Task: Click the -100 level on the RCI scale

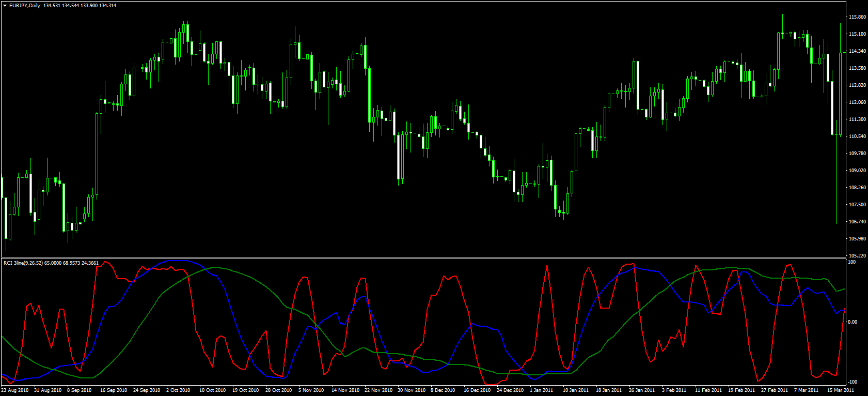Action: [x=853, y=382]
